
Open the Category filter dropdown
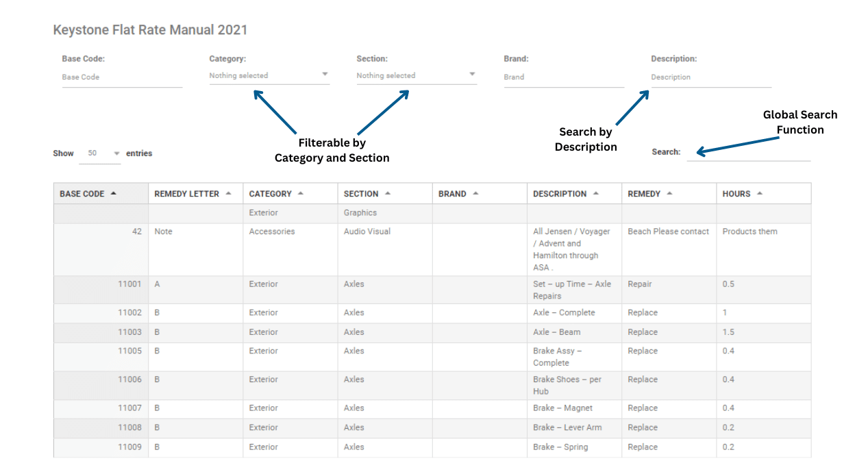pos(269,75)
